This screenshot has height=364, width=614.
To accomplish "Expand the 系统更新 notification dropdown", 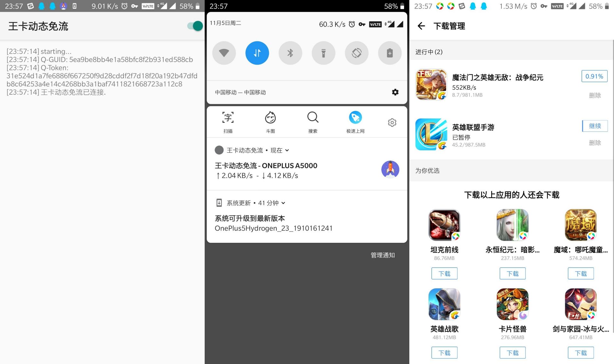I will 280,203.
